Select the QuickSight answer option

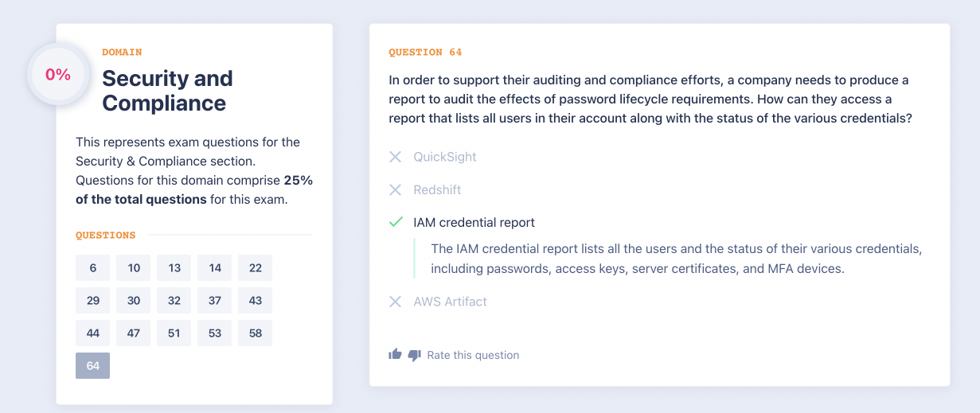click(x=444, y=157)
